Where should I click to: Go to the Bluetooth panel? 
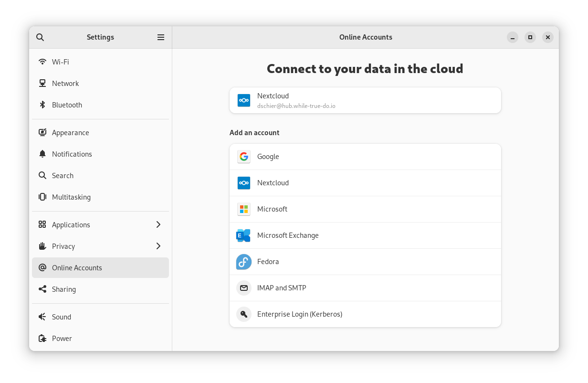(x=100, y=105)
